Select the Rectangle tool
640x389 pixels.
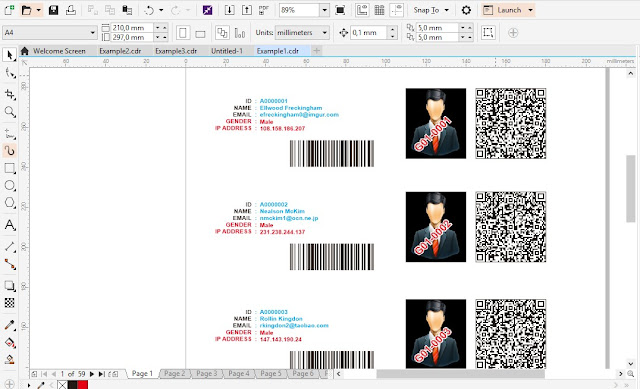[x=10, y=168]
